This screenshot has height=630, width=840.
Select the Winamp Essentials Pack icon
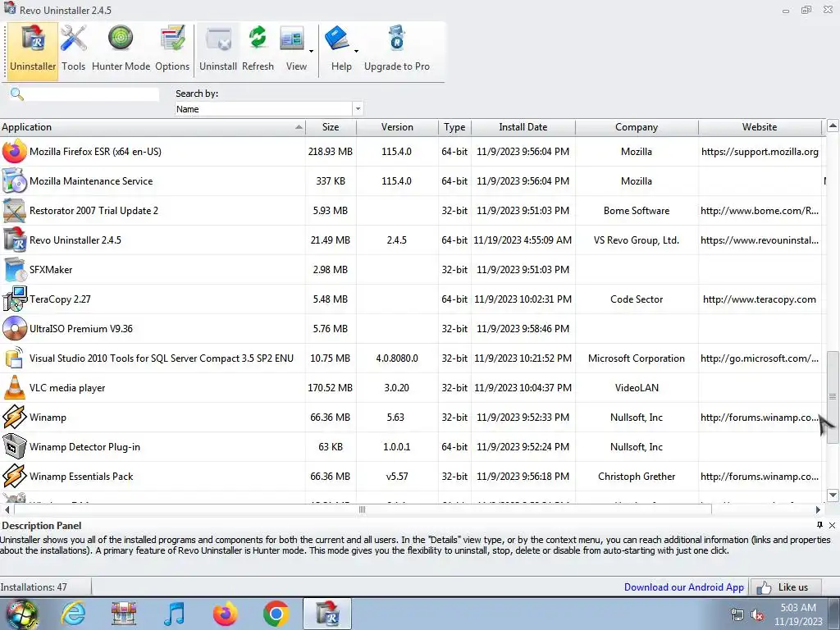pos(15,477)
